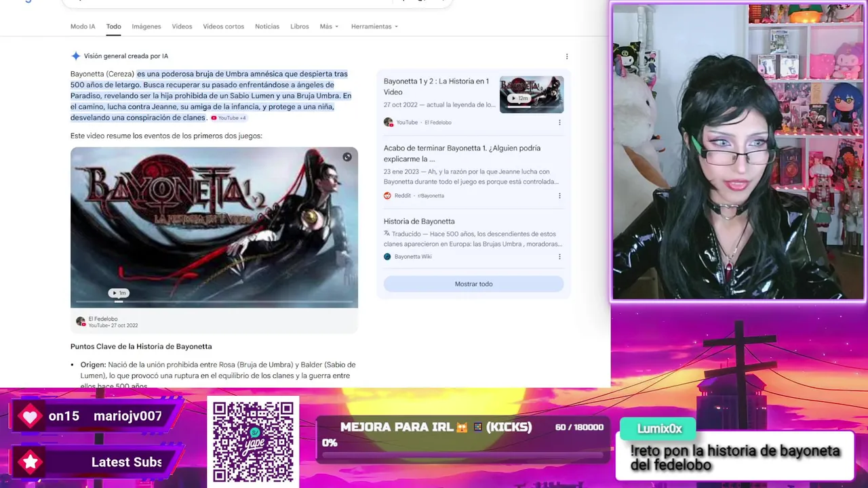This screenshot has width=868, height=488.
Task: Click the 'Origen:' bullet text
Action: pos(94,365)
